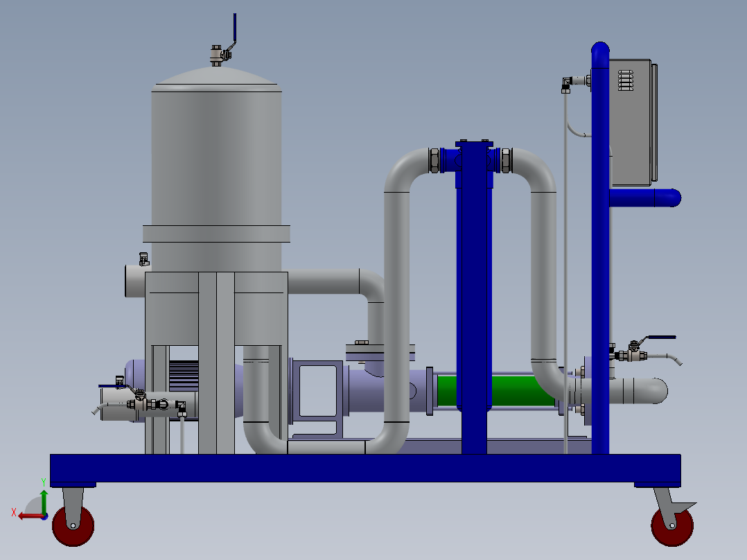Screen dimensions: 747x560
Task: Select the brake lever on the right caster
Action: [686, 507]
